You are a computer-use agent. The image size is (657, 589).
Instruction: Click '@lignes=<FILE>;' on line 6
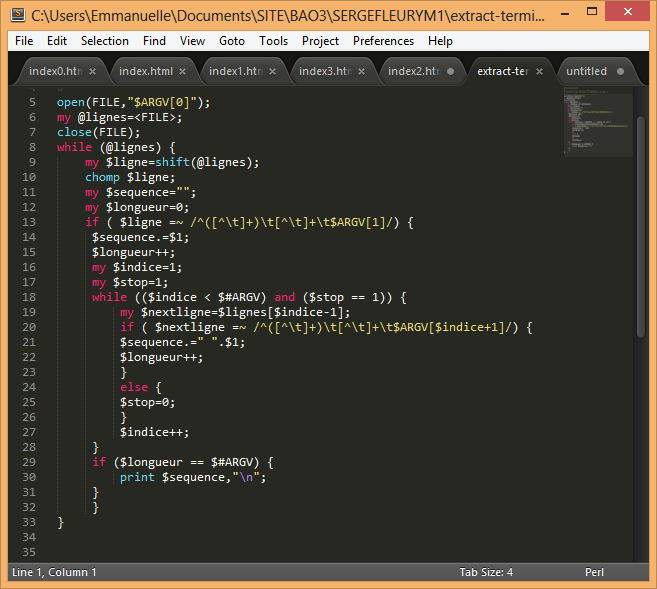130,117
